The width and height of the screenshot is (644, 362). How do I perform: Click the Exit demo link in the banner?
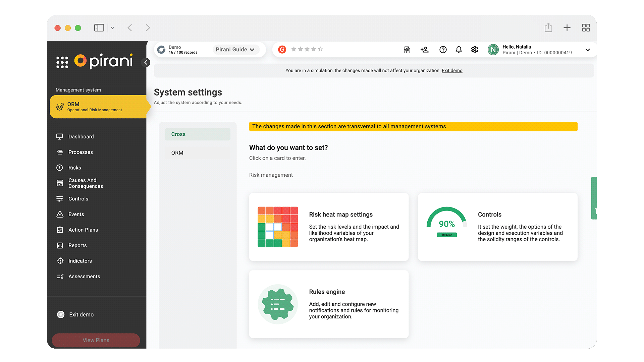pos(452,71)
